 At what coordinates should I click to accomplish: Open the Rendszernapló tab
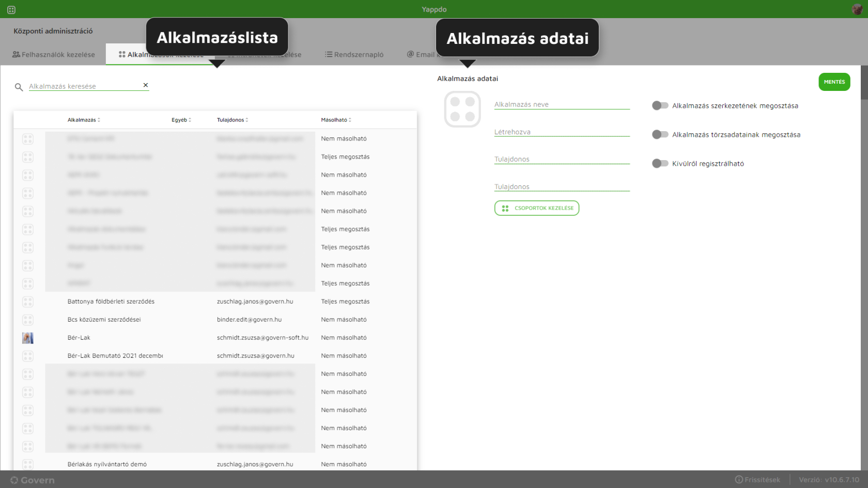point(354,55)
